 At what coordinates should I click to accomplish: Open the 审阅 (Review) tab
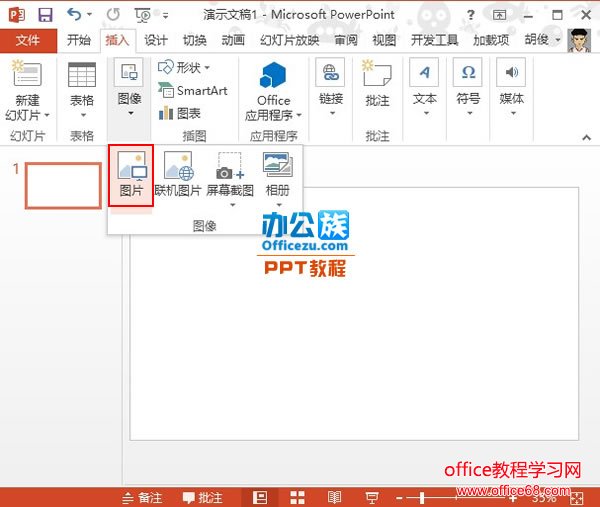(346, 40)
